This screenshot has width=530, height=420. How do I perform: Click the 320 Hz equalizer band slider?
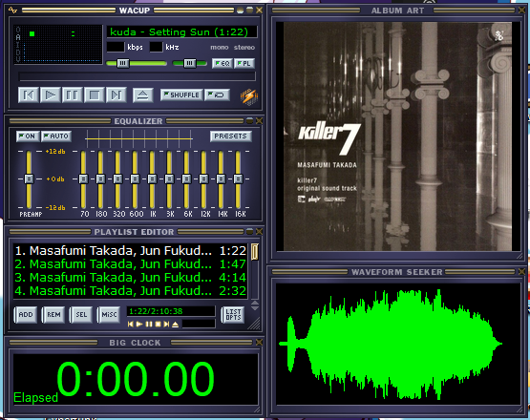pos(117,179)
